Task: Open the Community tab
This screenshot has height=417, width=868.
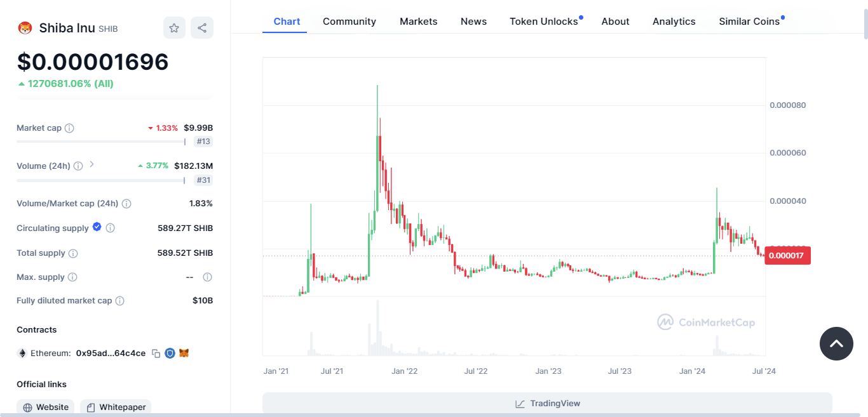Action: [x=349, y=22]
